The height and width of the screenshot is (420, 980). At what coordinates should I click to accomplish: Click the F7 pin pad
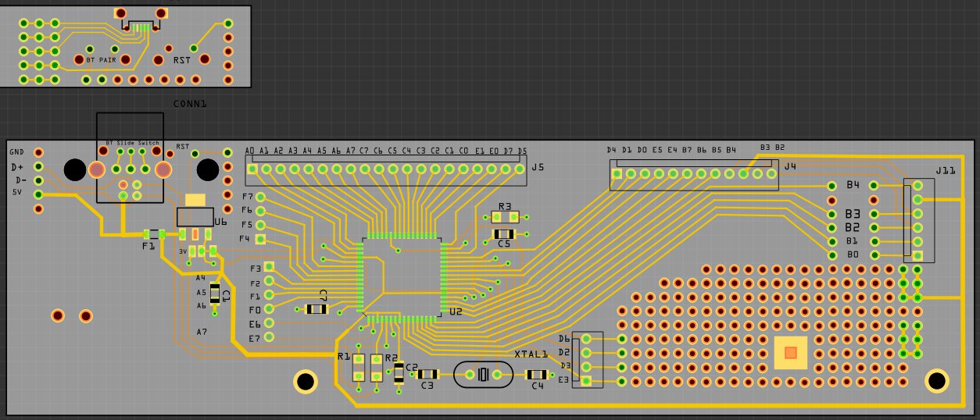pyautogui.click(x=261, y=197)
